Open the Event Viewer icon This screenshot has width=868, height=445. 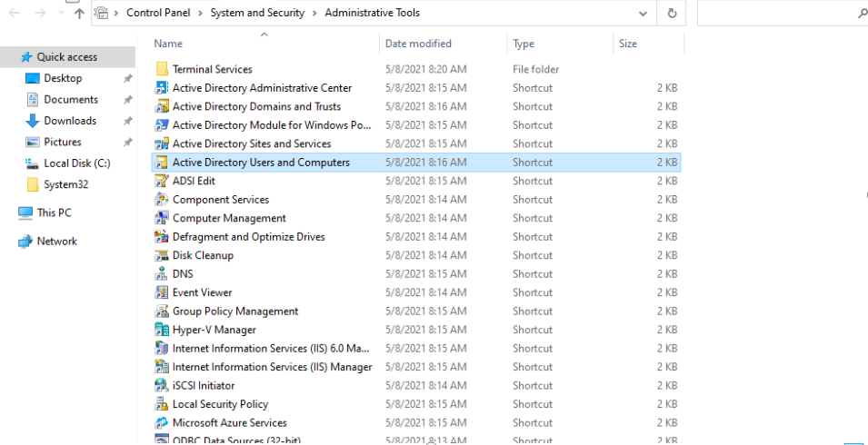[x=162, y=292]
